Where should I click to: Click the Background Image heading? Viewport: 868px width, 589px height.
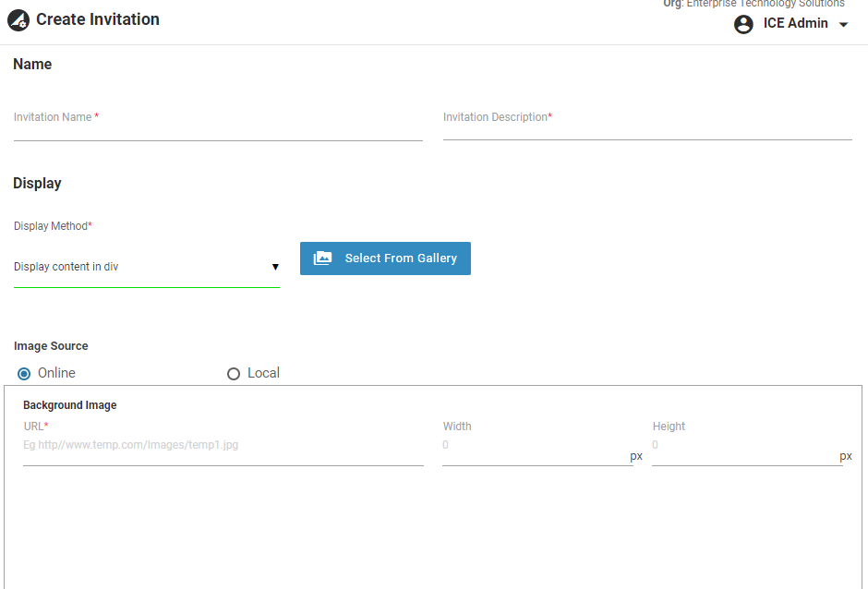[x=70, y=405]
